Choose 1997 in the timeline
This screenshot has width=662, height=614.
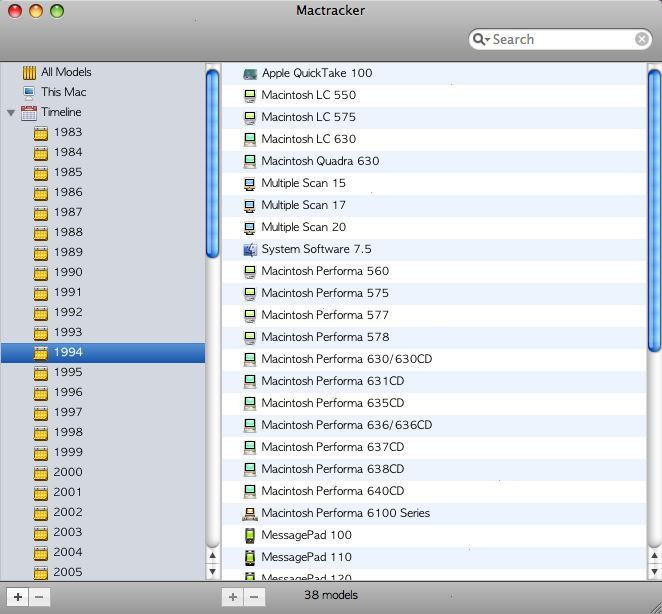(x=103, y=412)
